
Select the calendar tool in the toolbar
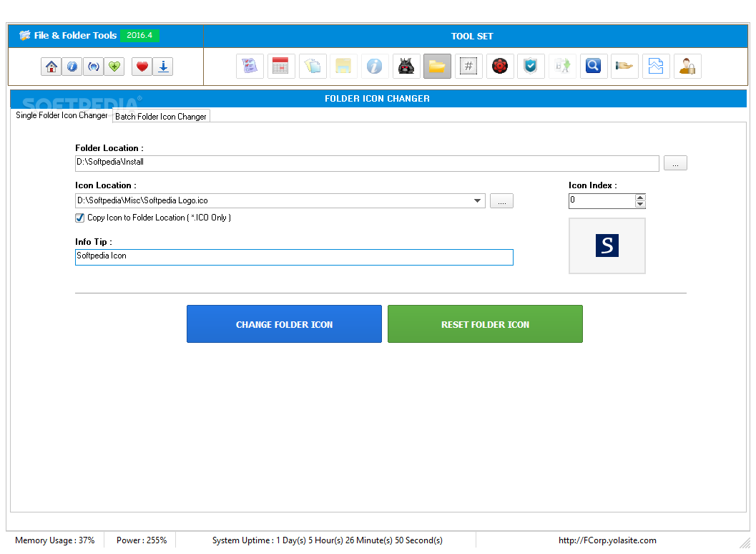tap(280, 66)
